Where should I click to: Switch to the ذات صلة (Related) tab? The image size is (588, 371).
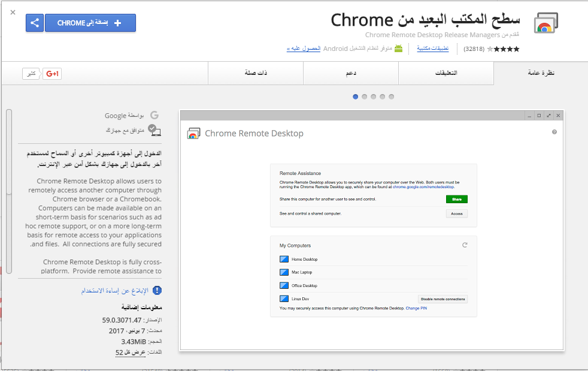pyautogui.click(x=256, y=73)
